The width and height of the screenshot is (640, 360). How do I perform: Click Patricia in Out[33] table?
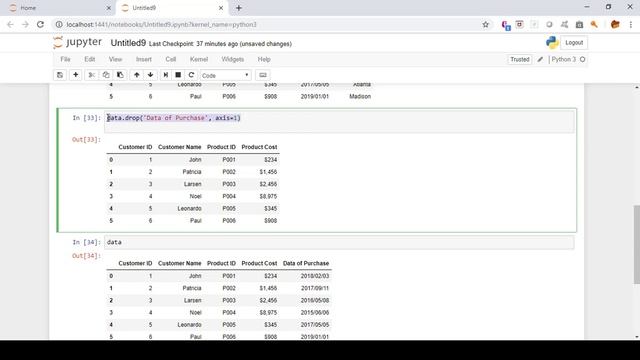point(192,172)
